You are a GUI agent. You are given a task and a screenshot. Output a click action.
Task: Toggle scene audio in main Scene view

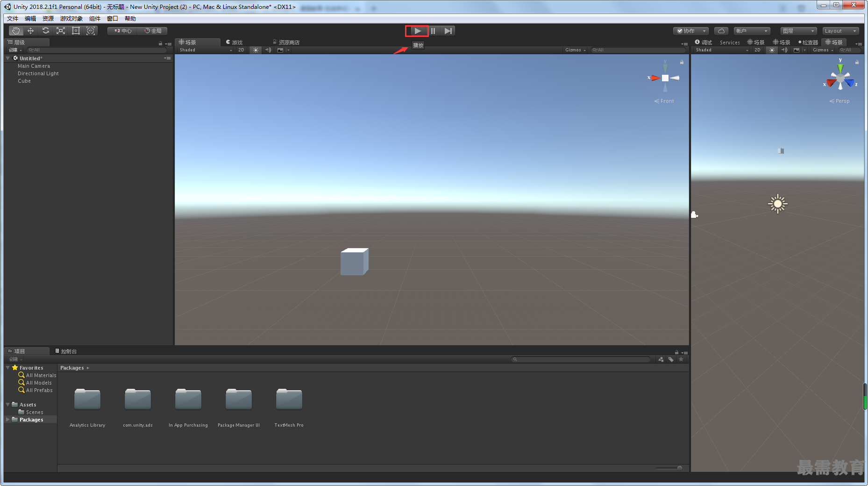[268, 50]
